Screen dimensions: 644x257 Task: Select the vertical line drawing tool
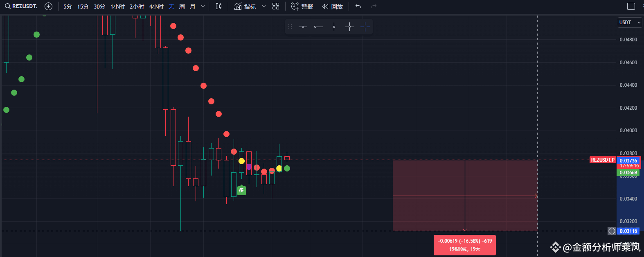click(334, 27)
